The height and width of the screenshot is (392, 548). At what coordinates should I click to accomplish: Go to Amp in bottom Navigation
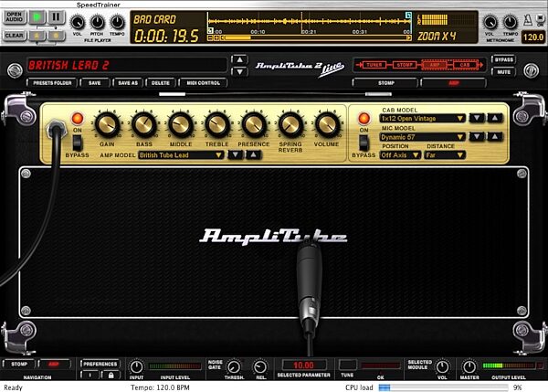tap(54, 364)
